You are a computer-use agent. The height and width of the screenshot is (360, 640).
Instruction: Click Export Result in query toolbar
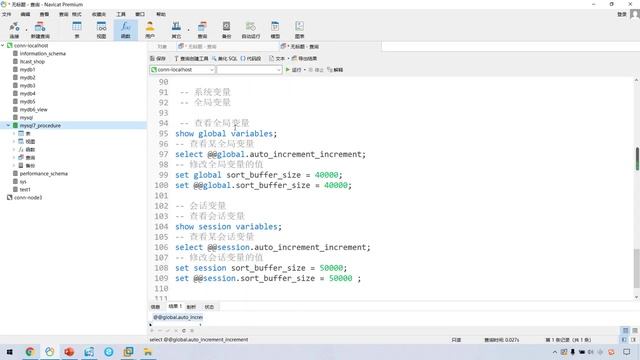pos(304,58)
